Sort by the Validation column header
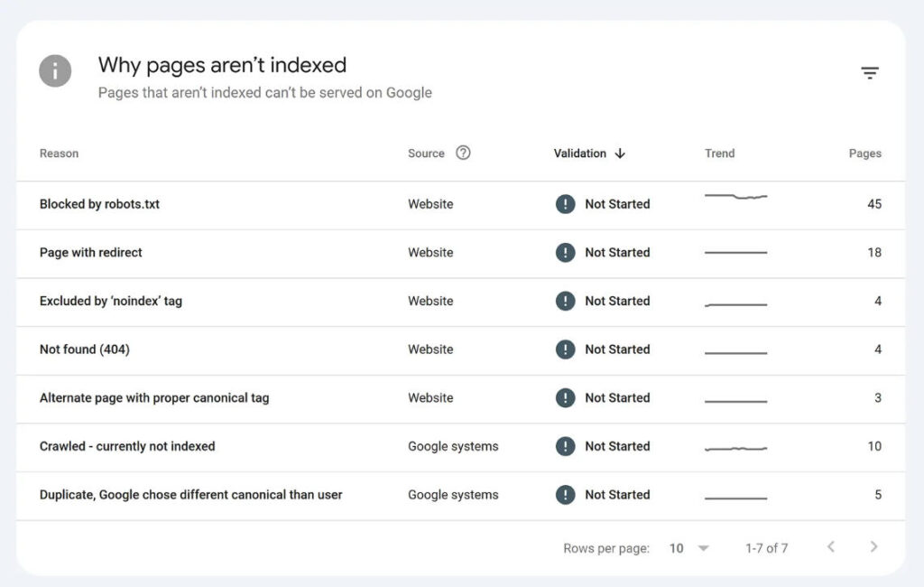 point(580,154)
